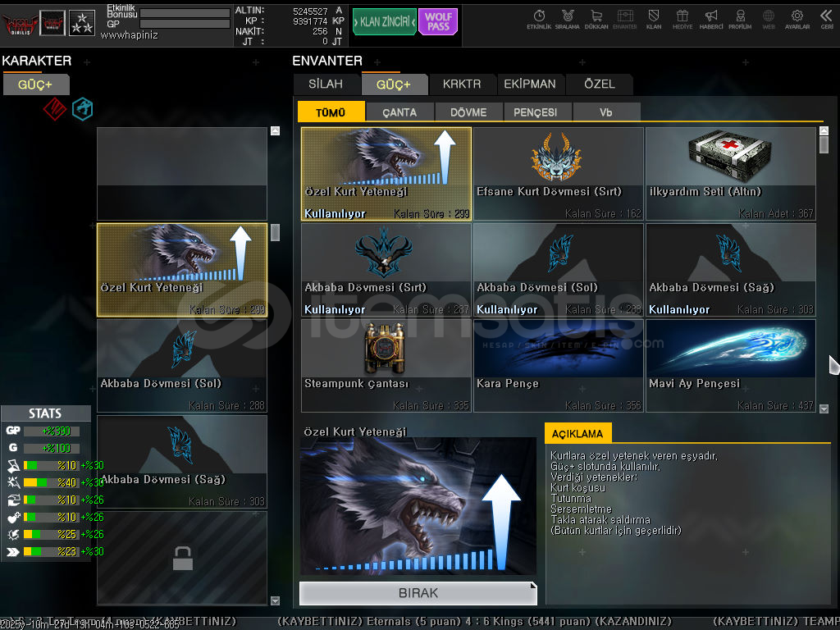
Task: Select Akbaba Dövmesi (Sağ) inventory item
Action: (731, 270)
